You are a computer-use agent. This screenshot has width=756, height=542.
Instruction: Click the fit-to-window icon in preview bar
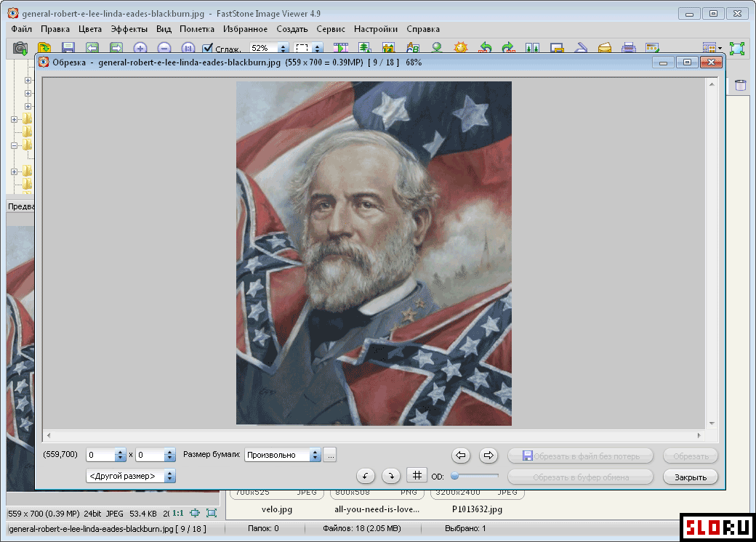point(195,513)
